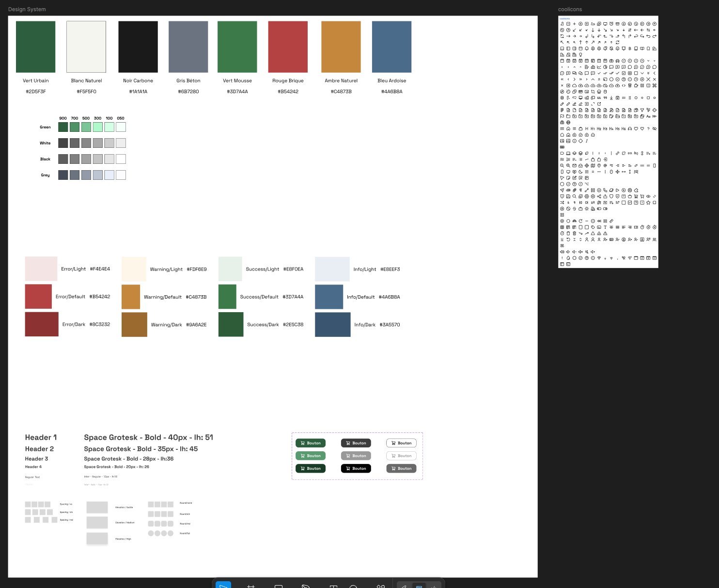Select the Design System frame title

pyautogui.click(x=27, y=9)
